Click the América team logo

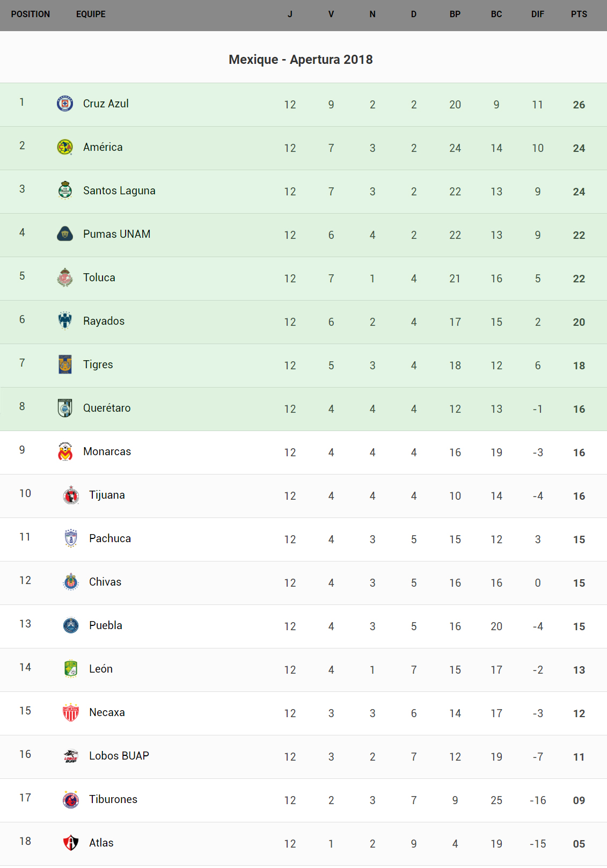pyautogui.click(x=65, y=147)
